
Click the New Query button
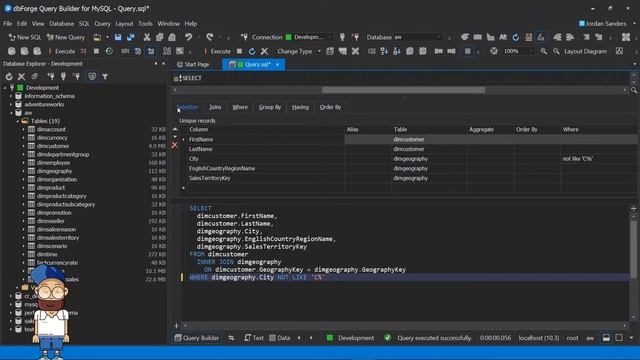tap(66, 37)
